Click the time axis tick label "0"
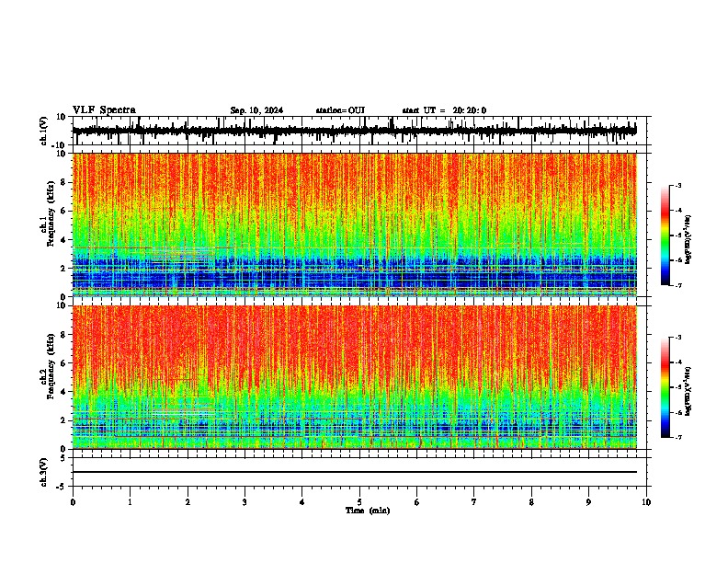 coord(73,502)
